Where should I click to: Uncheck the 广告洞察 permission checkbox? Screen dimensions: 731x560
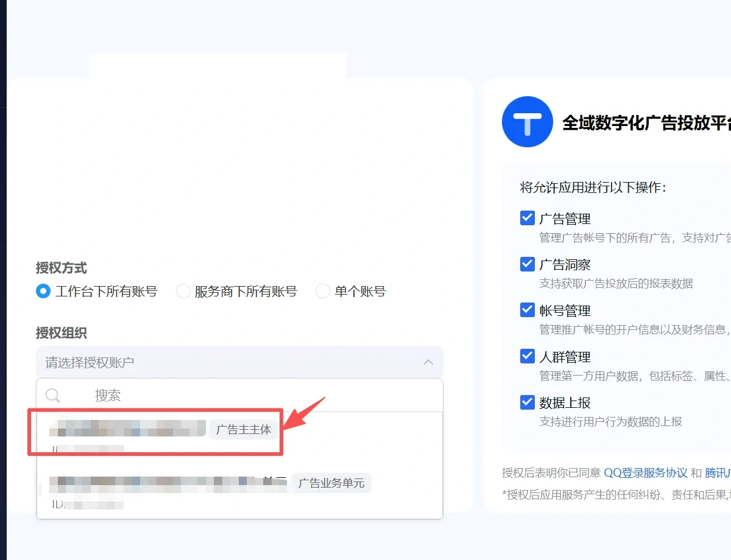click(x=528, y=264)
